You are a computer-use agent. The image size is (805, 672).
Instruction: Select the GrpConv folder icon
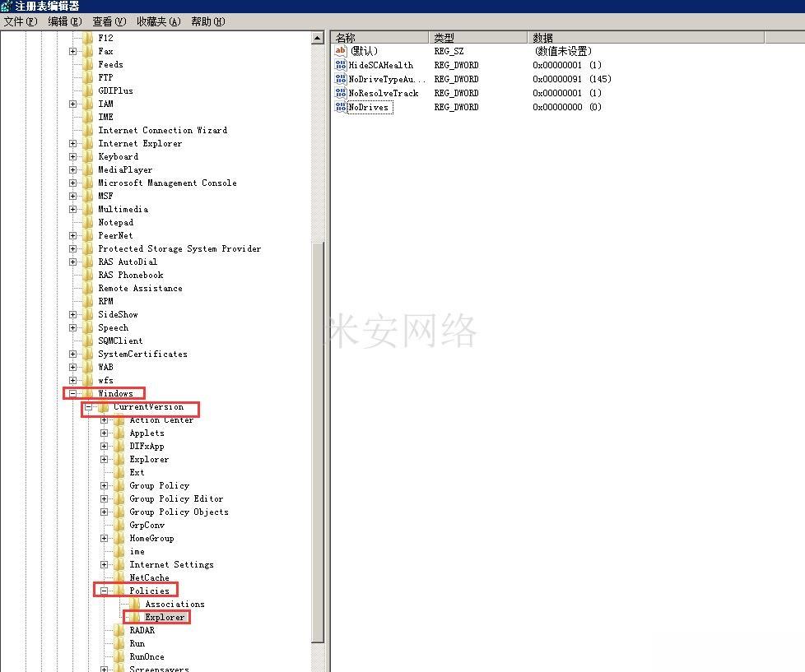click(119, 525)
